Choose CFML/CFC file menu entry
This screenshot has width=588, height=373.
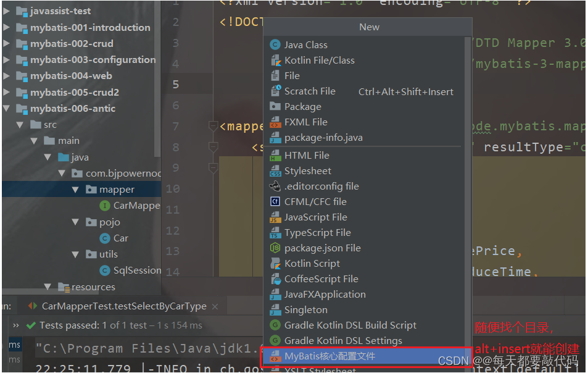coord(315,201)
